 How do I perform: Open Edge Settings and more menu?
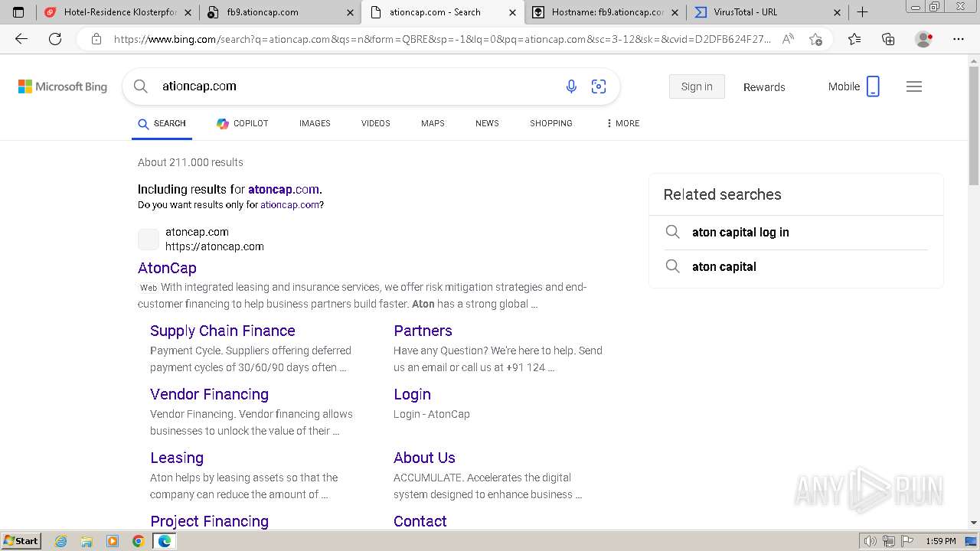point(959,39)
